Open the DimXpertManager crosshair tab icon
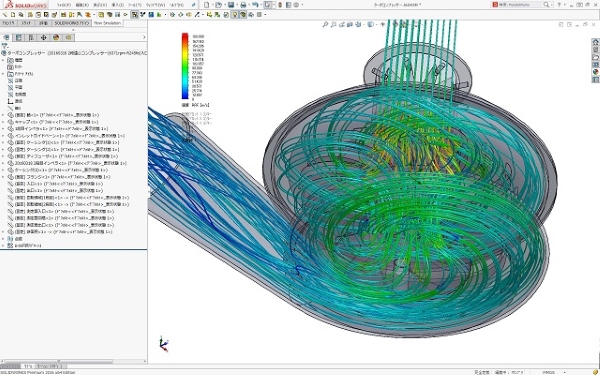The height and width of the screenshot is (375, 600). tap(43, 38)
